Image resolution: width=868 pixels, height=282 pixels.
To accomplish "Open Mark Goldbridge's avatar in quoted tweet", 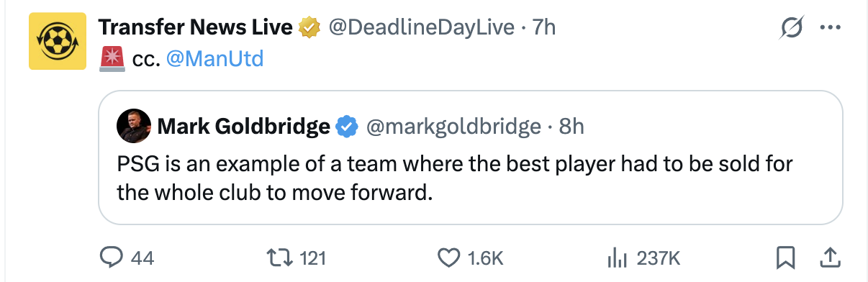I will (133, 127).
